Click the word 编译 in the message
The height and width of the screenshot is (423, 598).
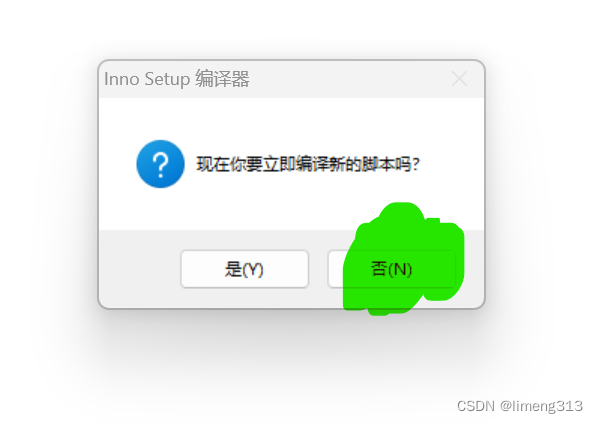pyautogui.click(x=312, y=164)
